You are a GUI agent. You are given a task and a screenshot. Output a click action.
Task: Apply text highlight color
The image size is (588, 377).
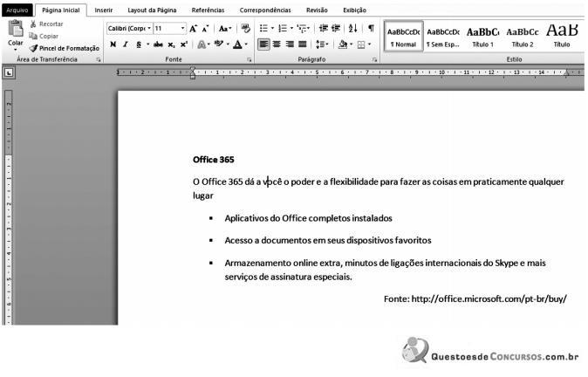pyautogui.click(x=219, y=45)
